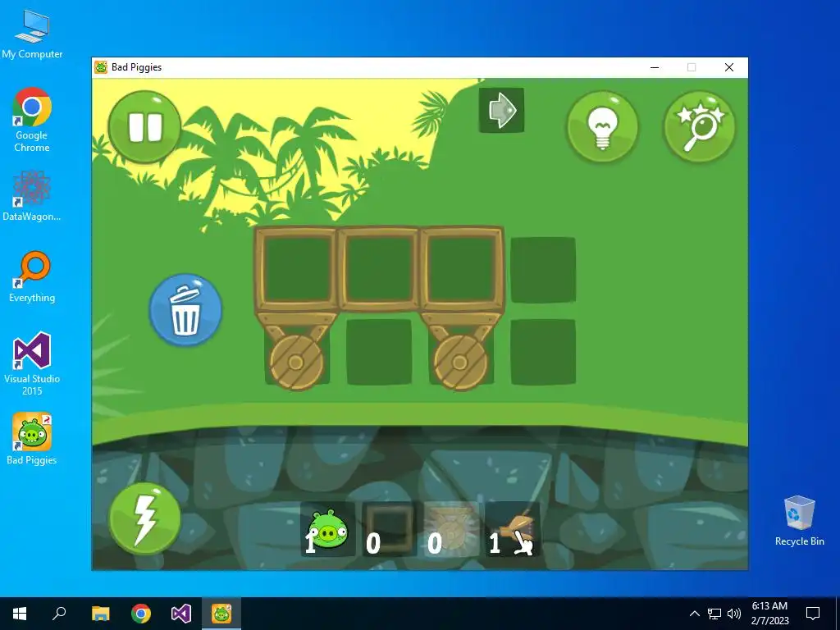Open Visual Studio from the taskbar
840x630 pixels.
coord(181,614)
